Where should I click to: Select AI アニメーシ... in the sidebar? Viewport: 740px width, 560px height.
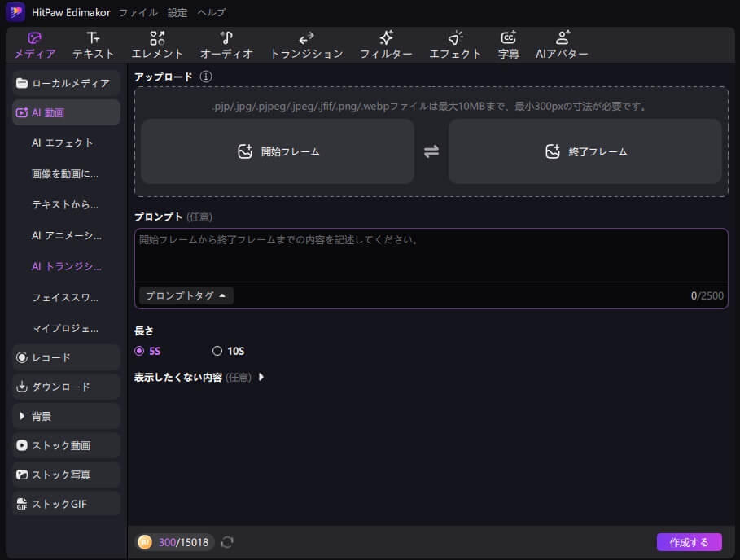tap(66, 235)
